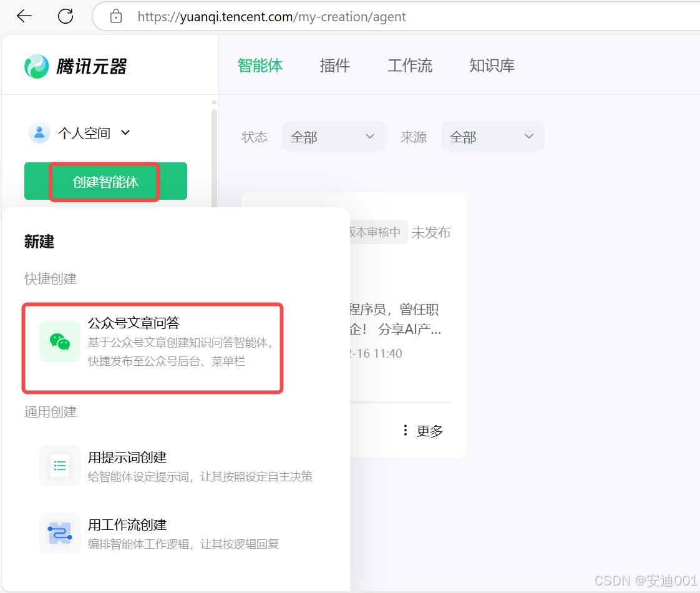
Task: Click the 创建智能体 button
Action: pos(106,181)
